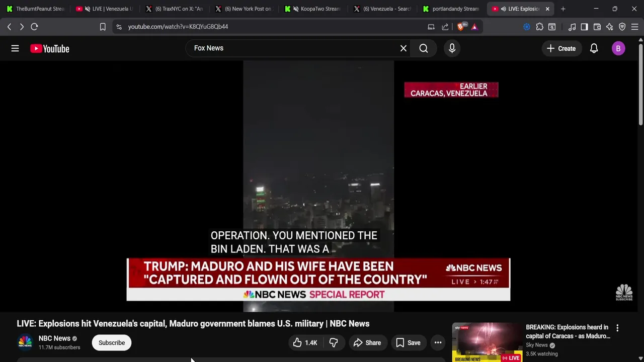644x362 pixels.
Task: Install or cast via the screen icon
Action: pyautogui.click(x=431, y=27)
